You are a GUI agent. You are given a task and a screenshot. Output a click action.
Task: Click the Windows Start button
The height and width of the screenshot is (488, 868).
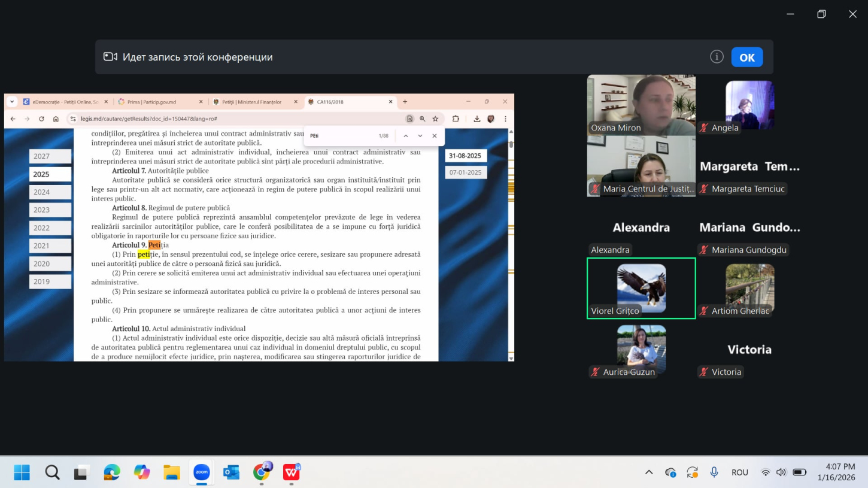tap(22, 472)
